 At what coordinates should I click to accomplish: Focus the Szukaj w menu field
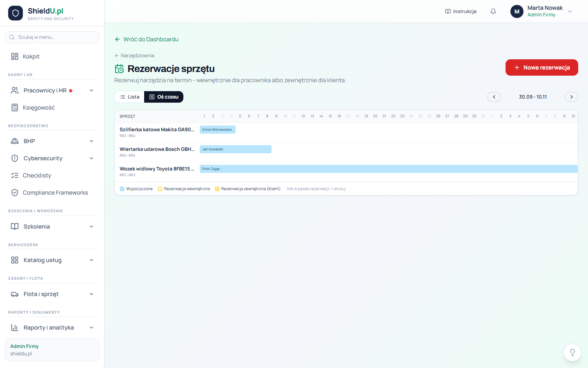(52, 37)
